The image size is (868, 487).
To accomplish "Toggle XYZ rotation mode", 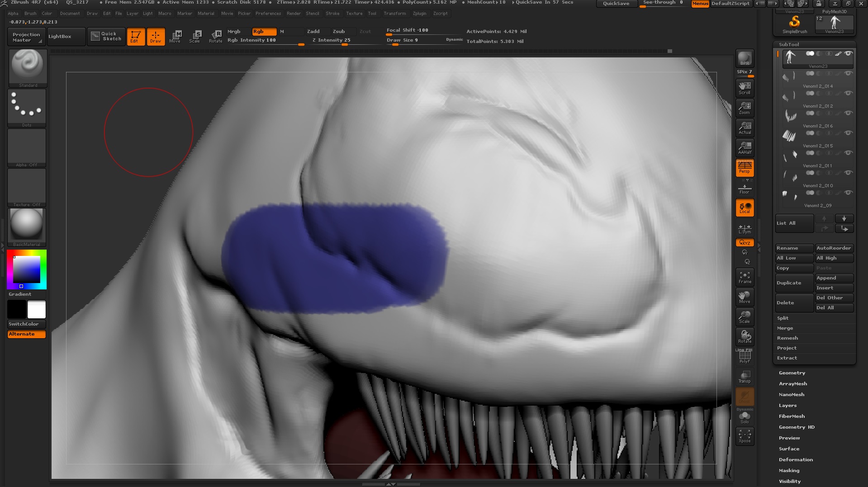I will [745, 243].
